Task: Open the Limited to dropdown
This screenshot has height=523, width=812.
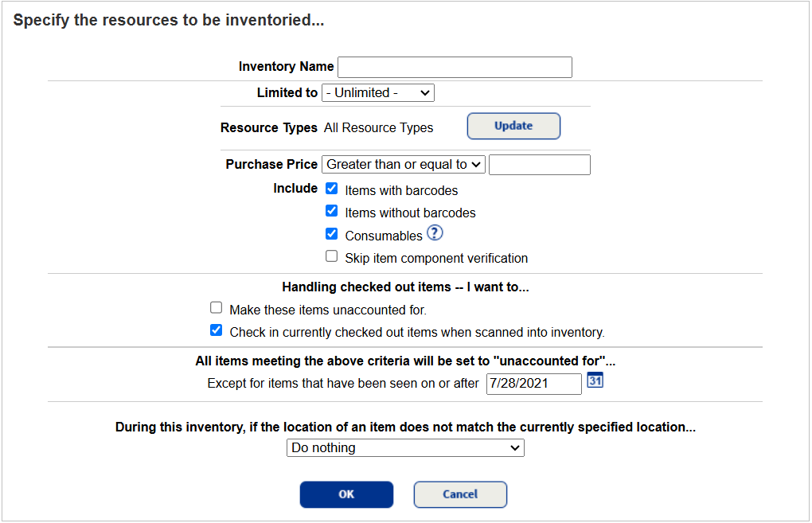Action: (x=377, y=92)
